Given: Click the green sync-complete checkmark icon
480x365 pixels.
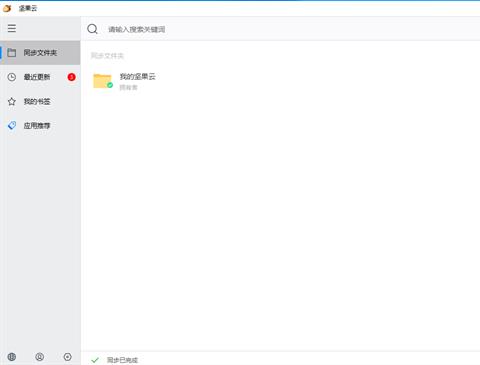Looking at the screenshot, I should coord(95,360).
